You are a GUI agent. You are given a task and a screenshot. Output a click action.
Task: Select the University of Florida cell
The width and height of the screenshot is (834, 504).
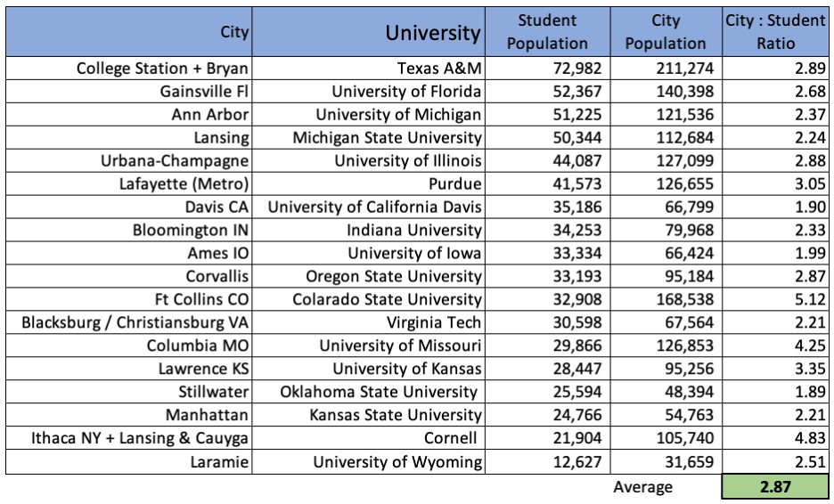(x=406, y=92)
